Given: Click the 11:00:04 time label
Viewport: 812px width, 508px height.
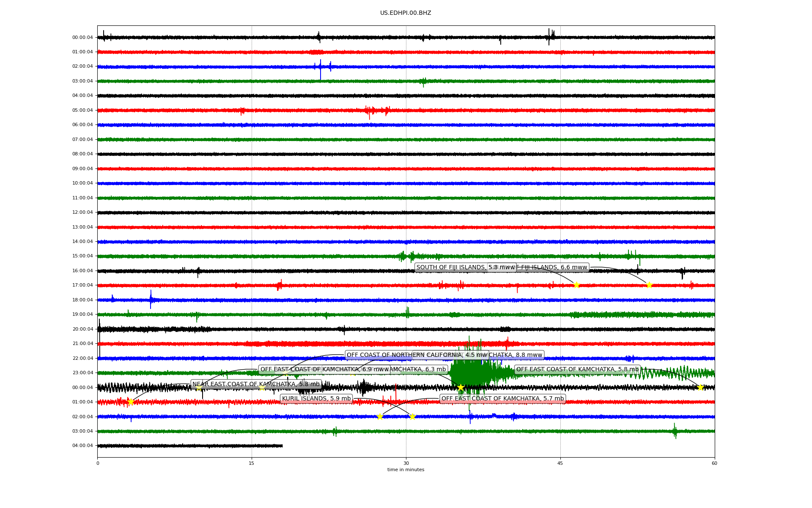Looking at the screenshot, I should 82,198.
